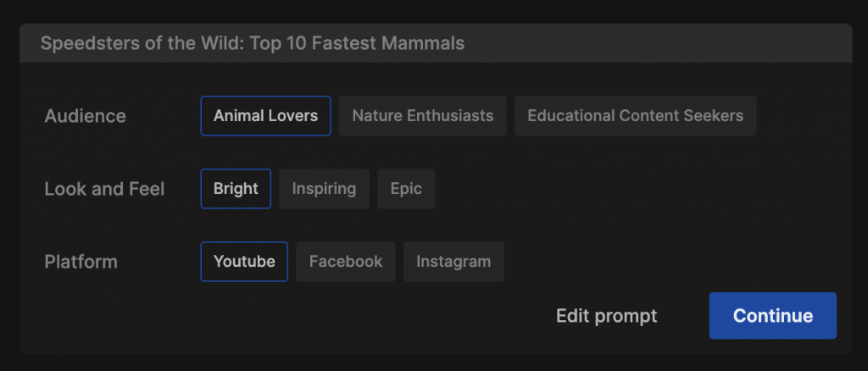Click the Platform row label
This screenshot has width=868, height=371.
click(x=81, y=262)
